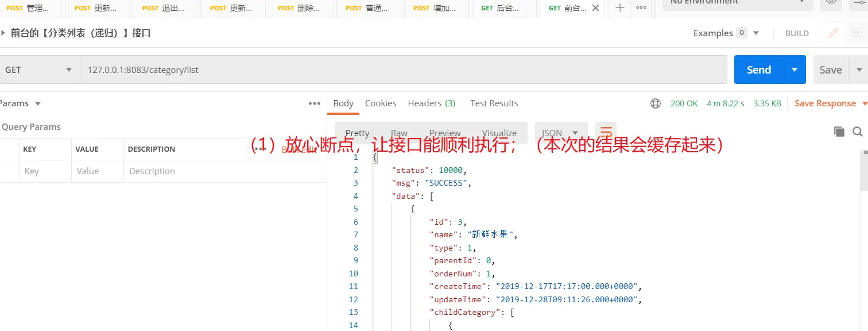This screenshot has width=868, height=331.
Task: Open the Examples dropdown arrow
Action: click(x=756, y=33)
